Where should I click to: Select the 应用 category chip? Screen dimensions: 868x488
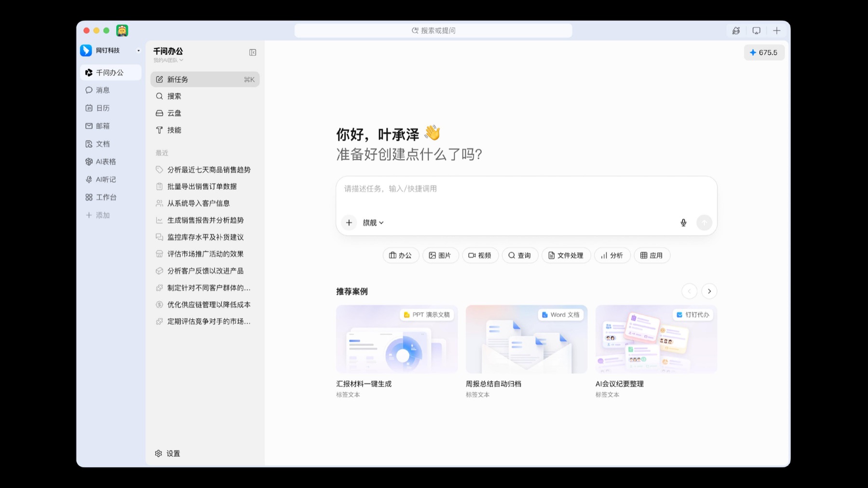pyautogui.click(x=652, y=256)
